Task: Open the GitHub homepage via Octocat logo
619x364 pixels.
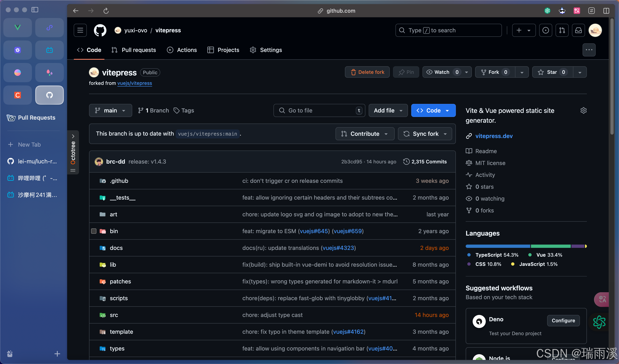Action: click(100, 30)
